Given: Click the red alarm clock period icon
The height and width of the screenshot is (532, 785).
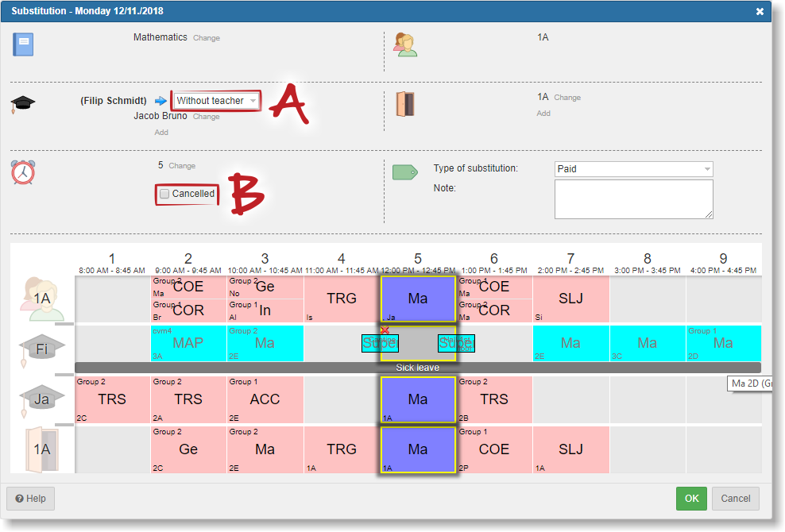Looking at the screenshot, I should [x=23, y=172].
